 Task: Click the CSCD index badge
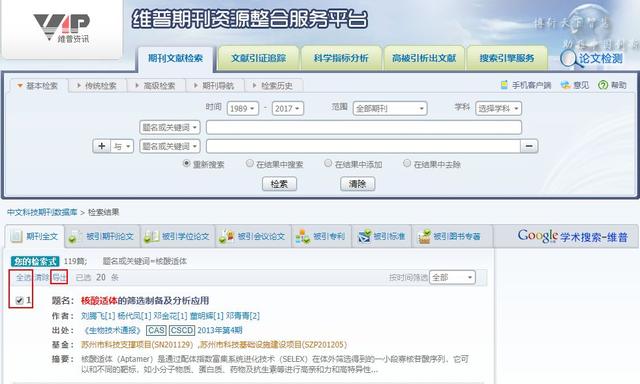[x=182, y=330]
